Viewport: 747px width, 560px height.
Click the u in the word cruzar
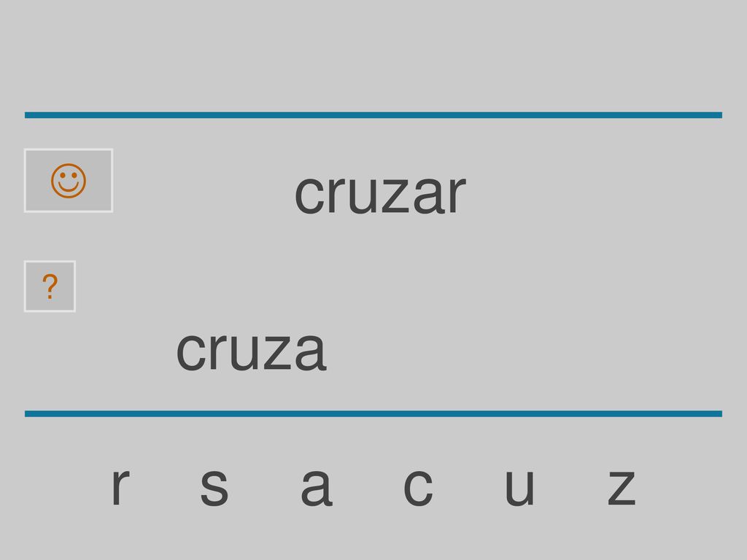click(x=363, y=195)
